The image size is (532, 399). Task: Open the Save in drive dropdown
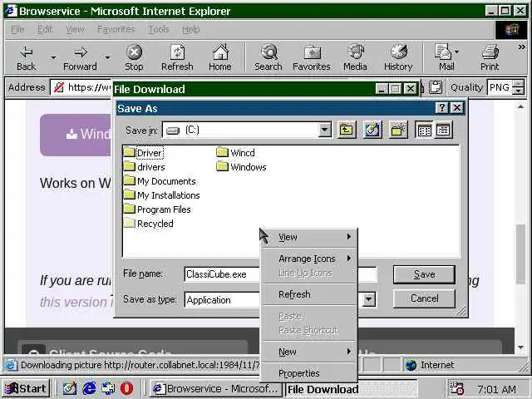coord(325,130)
